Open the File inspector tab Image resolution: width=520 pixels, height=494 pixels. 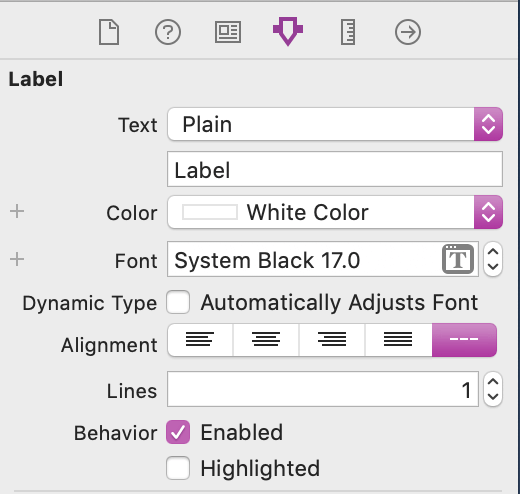pos(109,32)
